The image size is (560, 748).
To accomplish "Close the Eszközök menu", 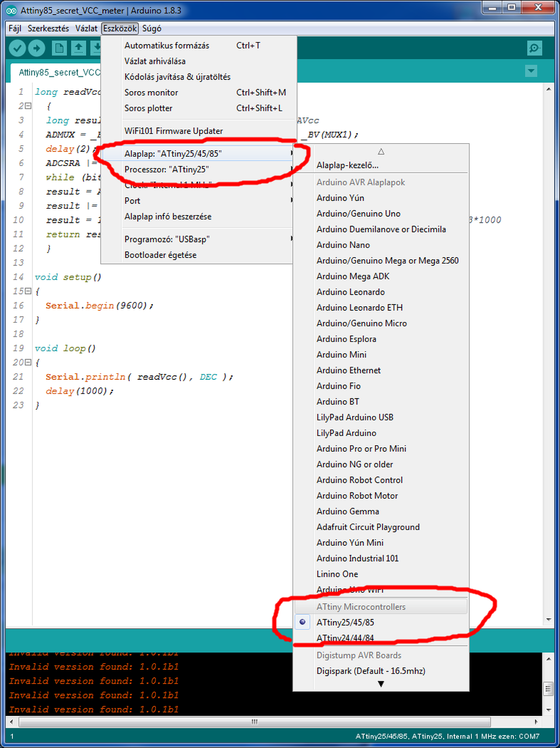I will point(120,28).
